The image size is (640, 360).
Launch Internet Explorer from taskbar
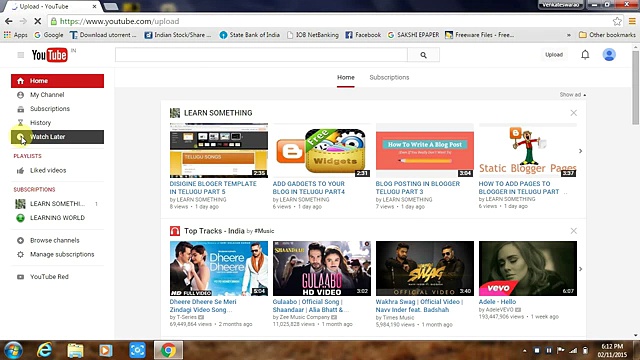click(44, 350)
